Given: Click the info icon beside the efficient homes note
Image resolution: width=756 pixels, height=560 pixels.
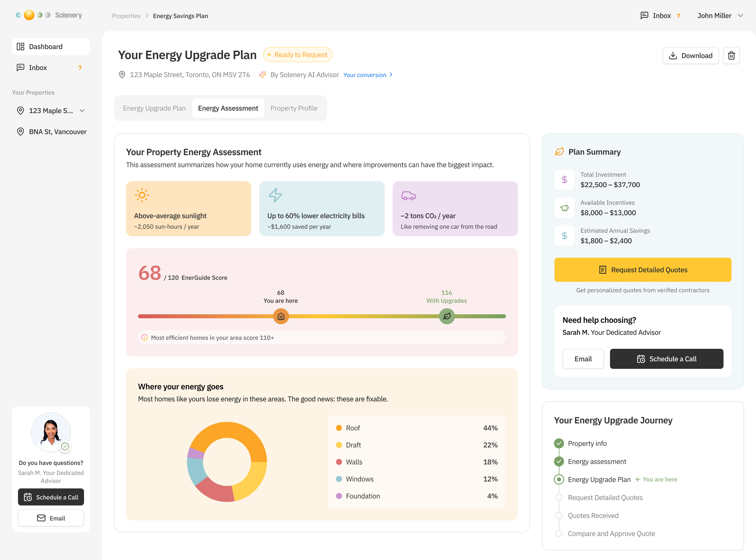Looking at the screenshot, I should point(145,338).
